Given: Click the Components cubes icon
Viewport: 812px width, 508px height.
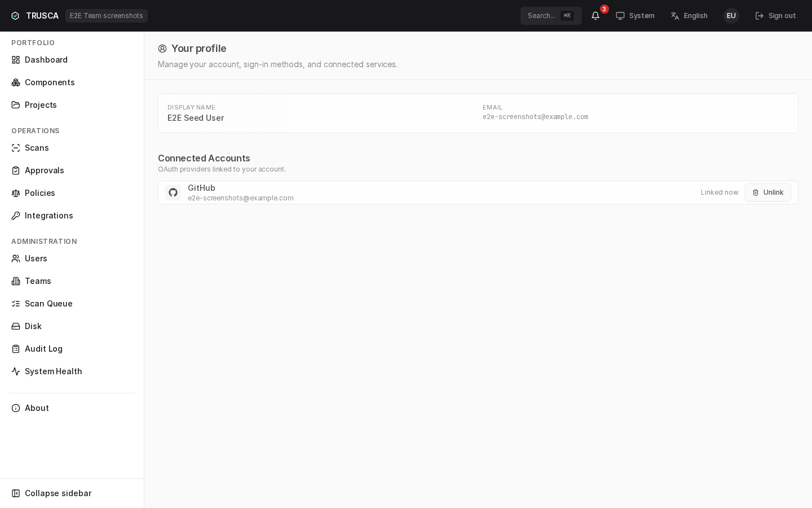Looking at the screenshot, I should point(16,82).
